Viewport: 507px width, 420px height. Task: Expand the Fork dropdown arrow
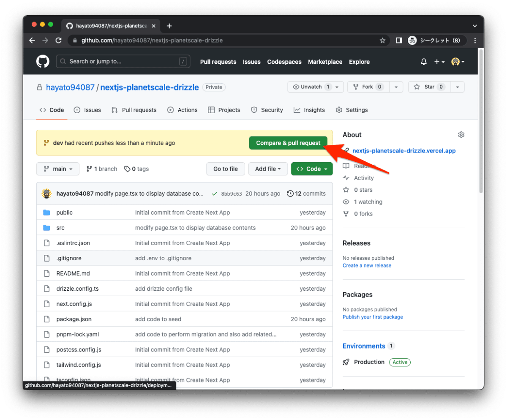396,87
